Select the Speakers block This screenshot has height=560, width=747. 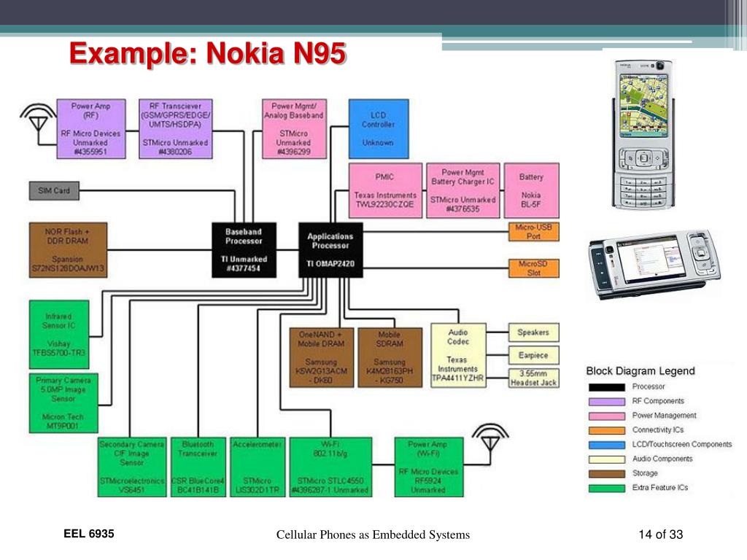point(533,332)
